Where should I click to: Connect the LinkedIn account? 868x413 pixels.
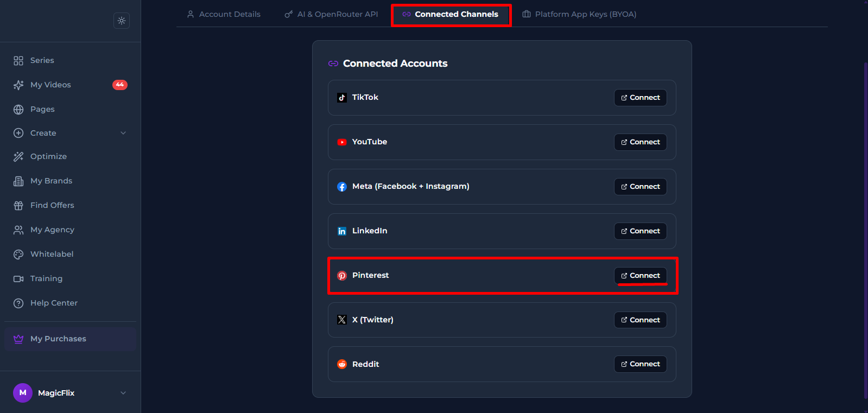[641, 231]
